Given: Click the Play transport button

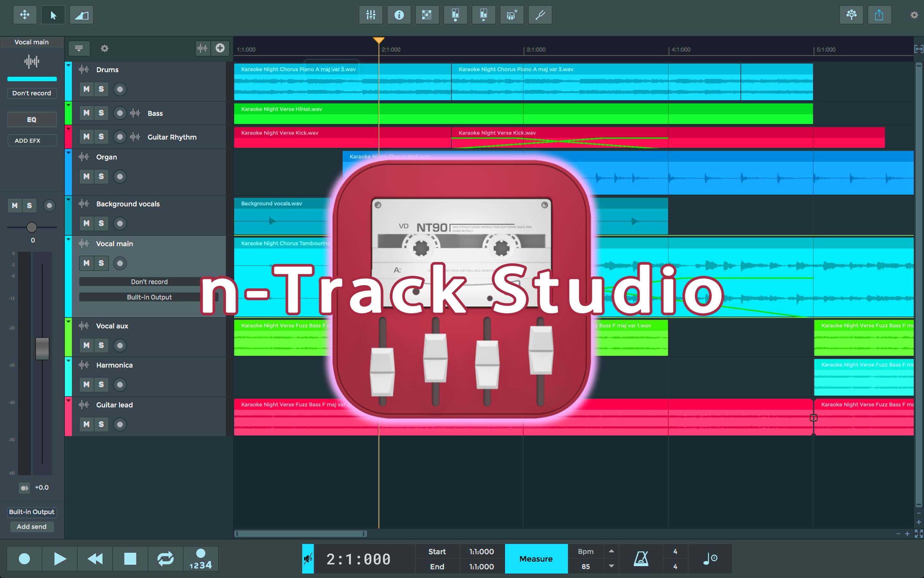Looking at the screenshot, I should click(60, 558).
